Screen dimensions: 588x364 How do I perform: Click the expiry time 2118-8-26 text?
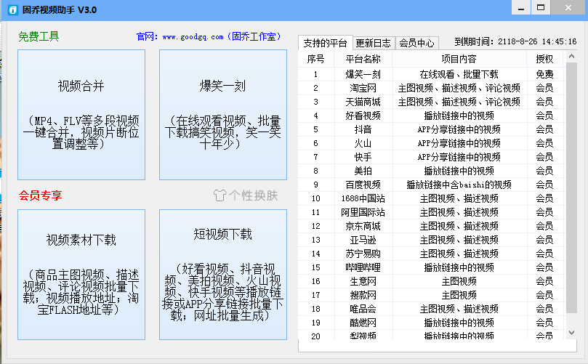(x=537, y=41)
